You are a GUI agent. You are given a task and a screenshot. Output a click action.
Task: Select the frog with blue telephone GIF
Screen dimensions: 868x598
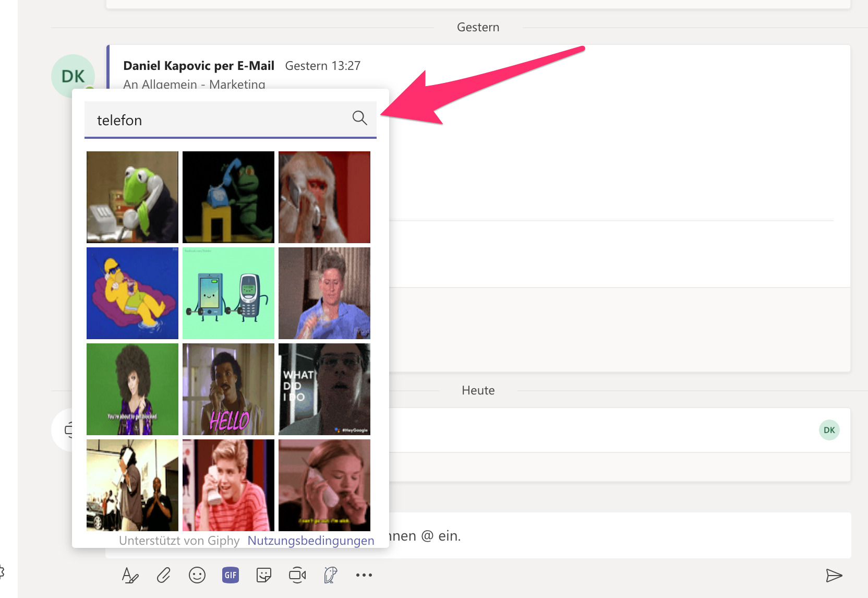pos(228,197)
